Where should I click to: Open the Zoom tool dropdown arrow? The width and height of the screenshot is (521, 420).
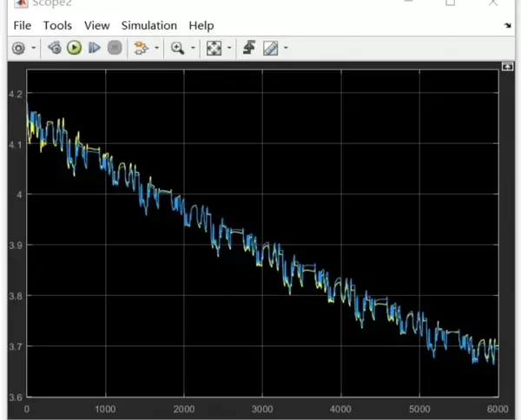pos(193,49)
